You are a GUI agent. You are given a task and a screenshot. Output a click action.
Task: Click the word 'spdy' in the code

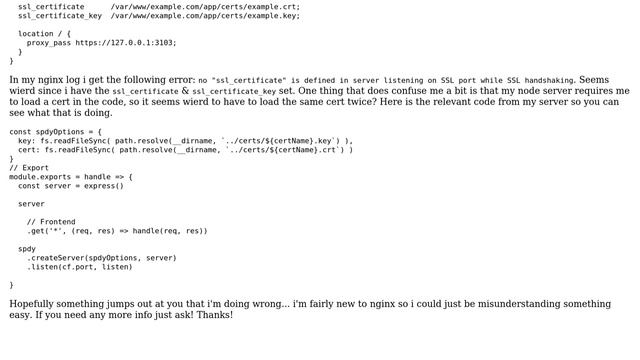[27, 249]
